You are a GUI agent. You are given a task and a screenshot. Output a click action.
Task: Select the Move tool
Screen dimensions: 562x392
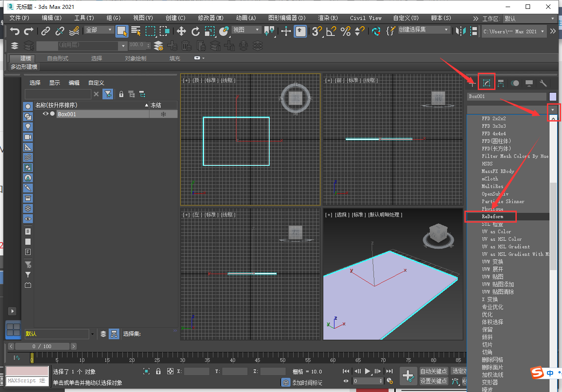click(x=181, y=31)
